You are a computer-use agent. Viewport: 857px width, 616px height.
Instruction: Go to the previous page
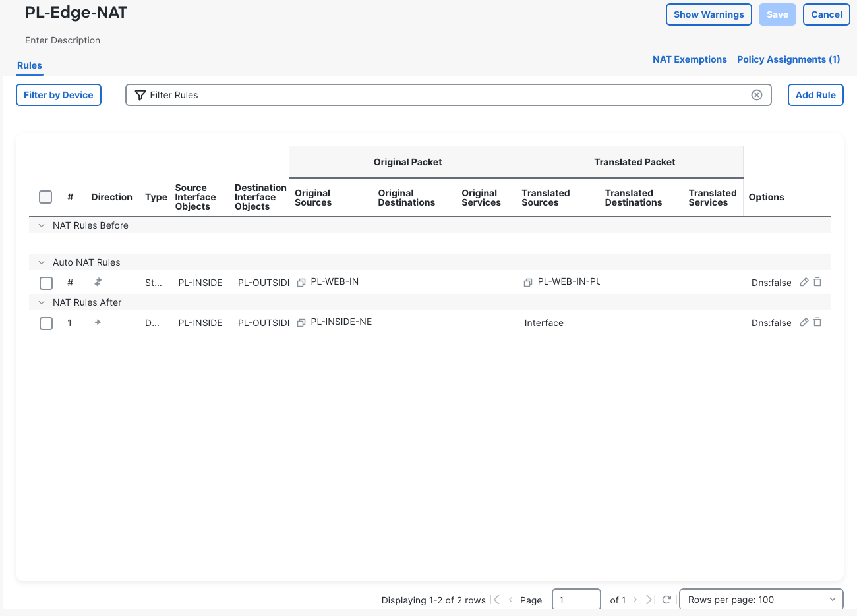(x=510, y=600)
